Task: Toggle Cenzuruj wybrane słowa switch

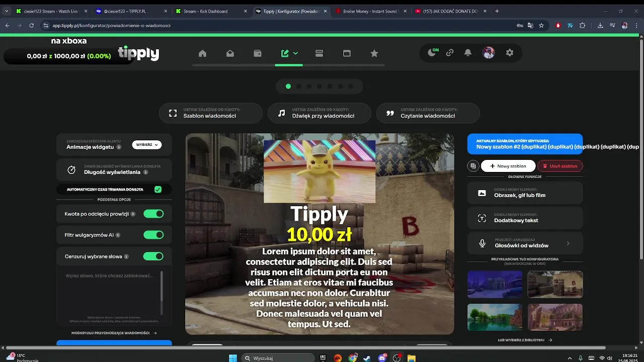Action: tap(153, 256)
